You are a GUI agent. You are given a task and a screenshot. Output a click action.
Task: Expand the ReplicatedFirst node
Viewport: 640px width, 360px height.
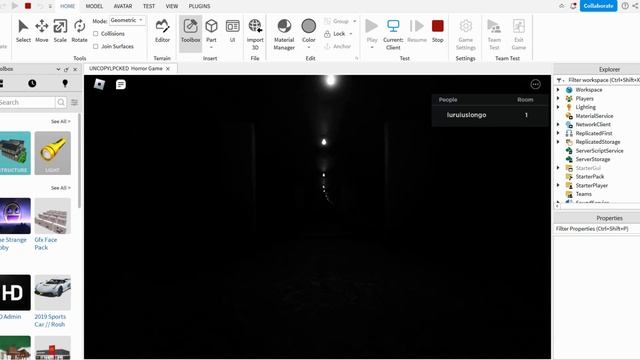point(558,133)
